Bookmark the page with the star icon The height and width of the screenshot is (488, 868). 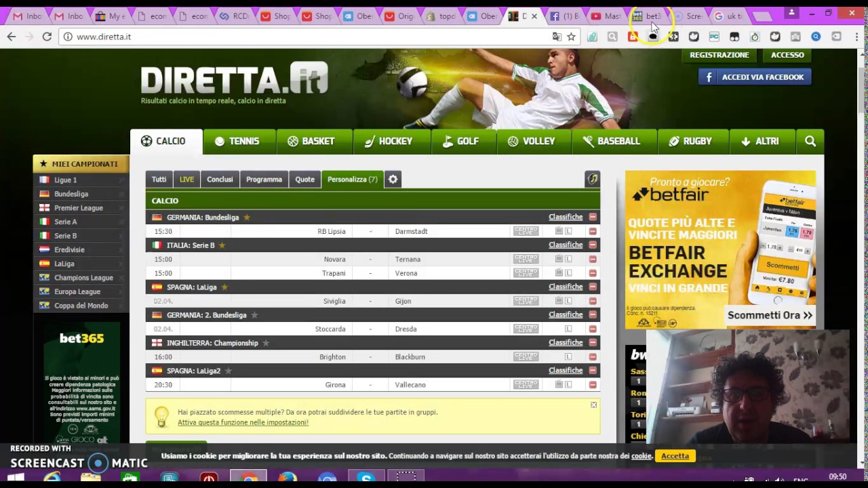click(571, 37)
